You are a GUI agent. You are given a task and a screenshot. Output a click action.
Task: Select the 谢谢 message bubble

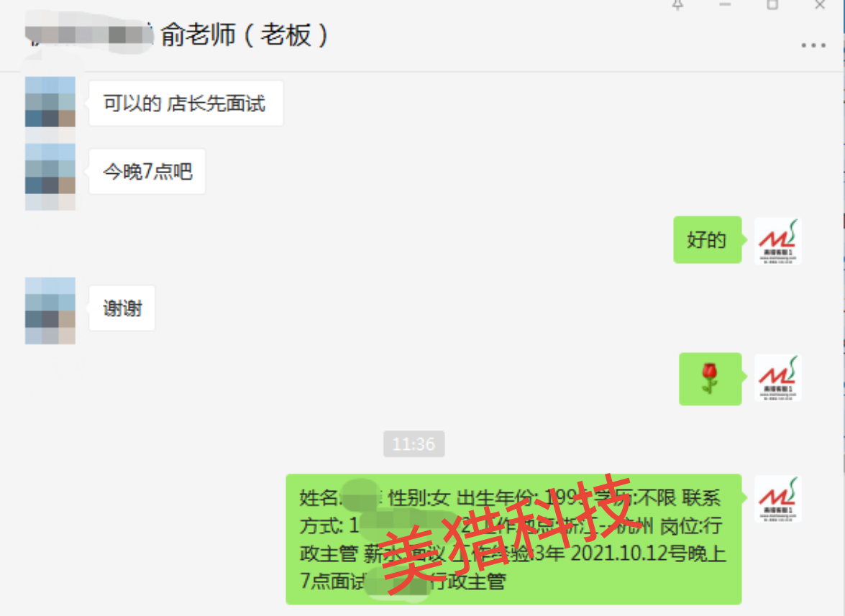tap(122, 308)
